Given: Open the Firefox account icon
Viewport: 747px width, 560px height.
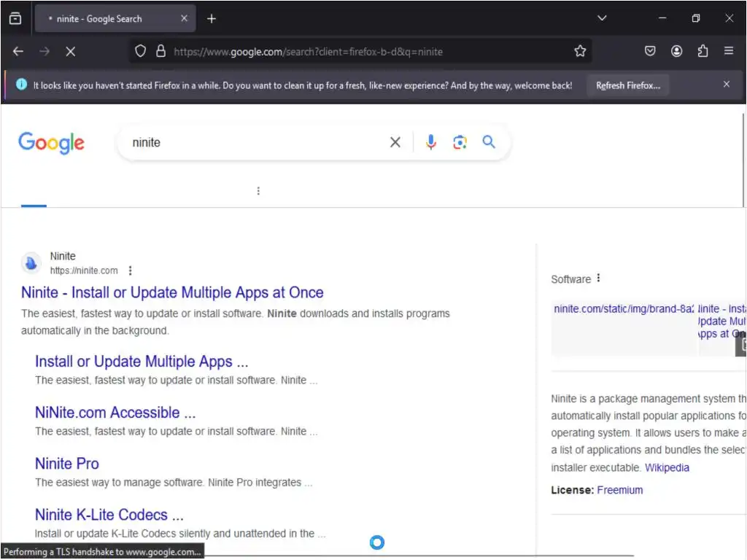Looking at the screenshot, I should click(676, 51).
